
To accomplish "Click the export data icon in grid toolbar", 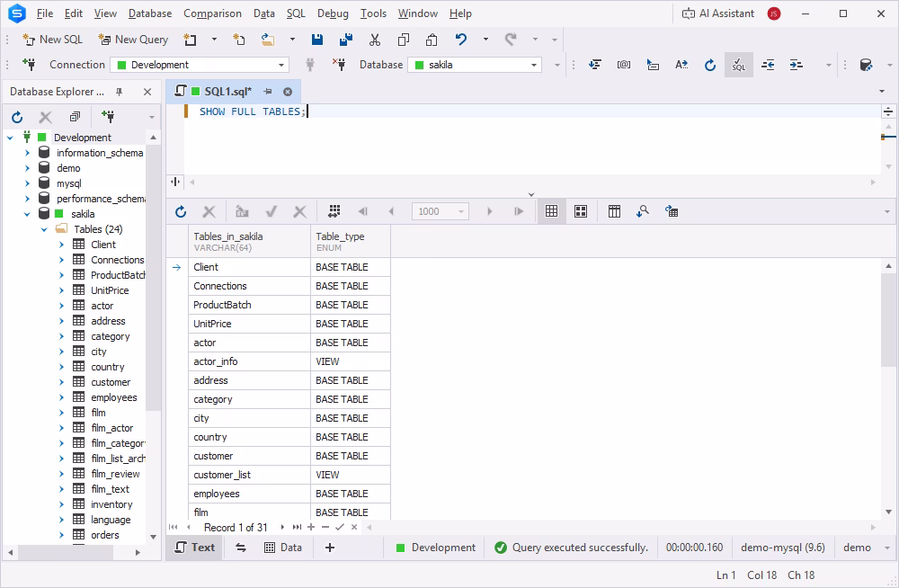I will (x=672, y=211).
